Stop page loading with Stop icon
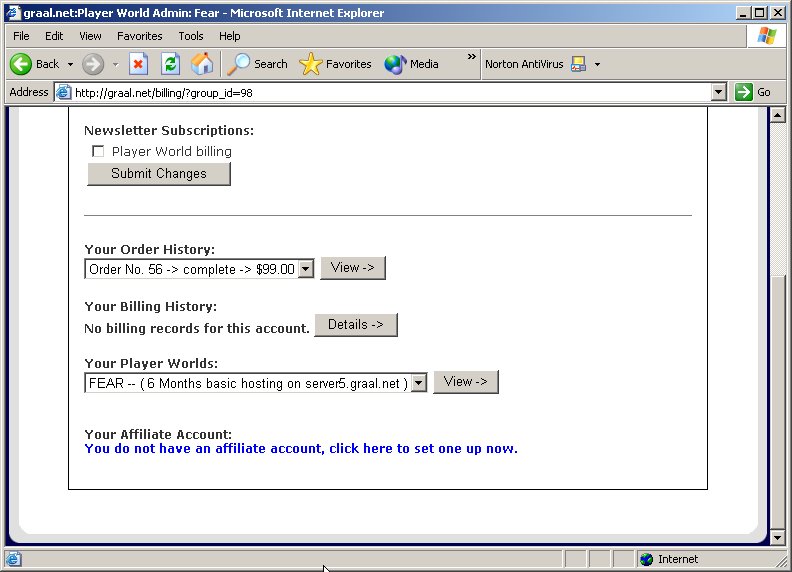The width and height of the screenshot is (792, 572). click(139, 64)
